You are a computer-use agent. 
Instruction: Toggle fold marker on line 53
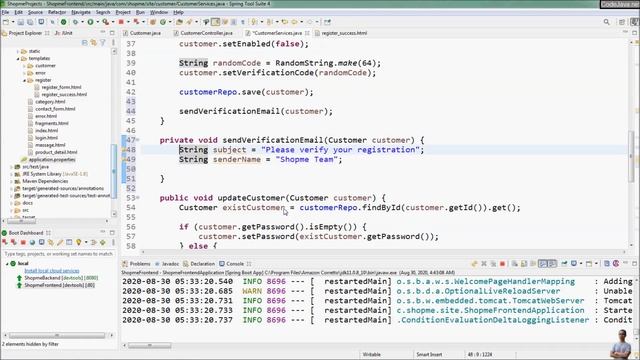[138, 198]
